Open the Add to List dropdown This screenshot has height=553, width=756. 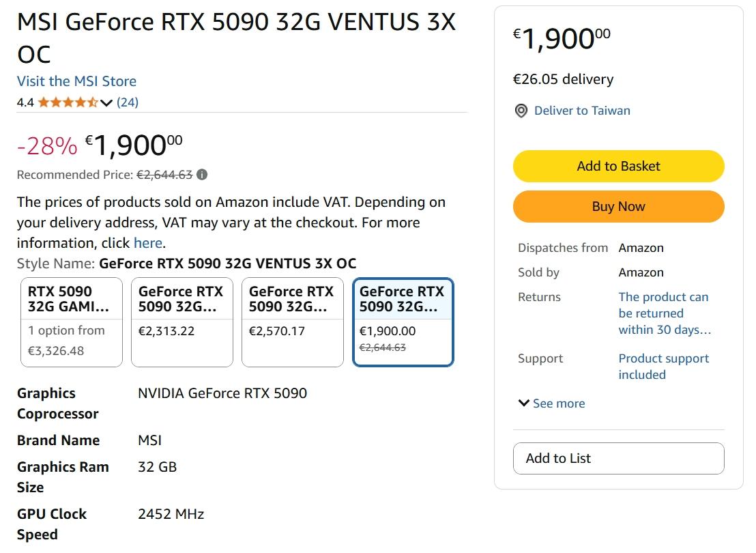pos(618,458)
